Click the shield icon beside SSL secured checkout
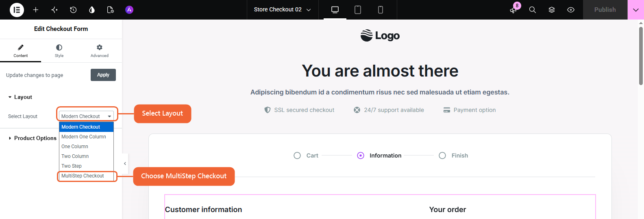 pos(267,110)
